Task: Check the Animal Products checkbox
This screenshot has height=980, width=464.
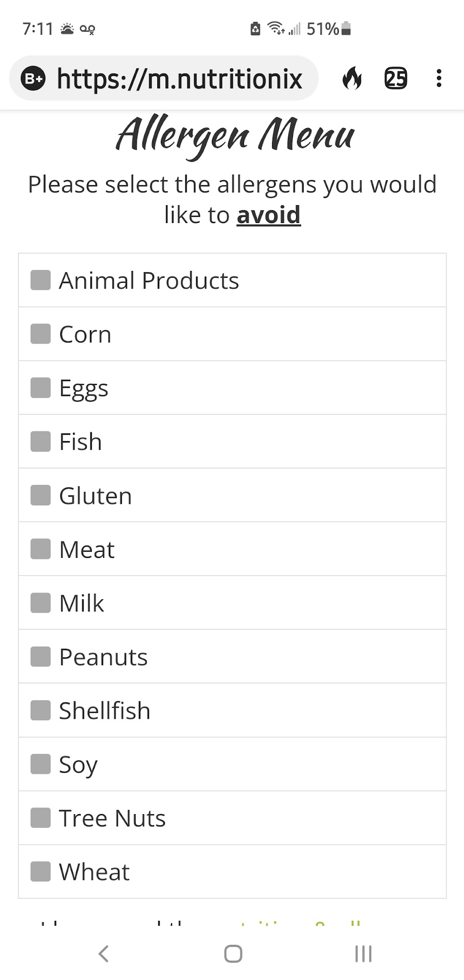Action: point(41,280)
